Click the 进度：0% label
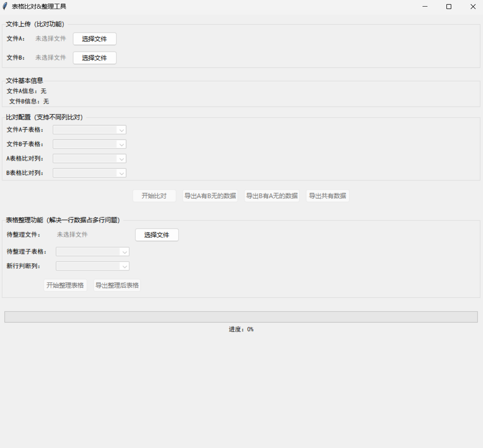The image size is (483, 448). (241, 330)
